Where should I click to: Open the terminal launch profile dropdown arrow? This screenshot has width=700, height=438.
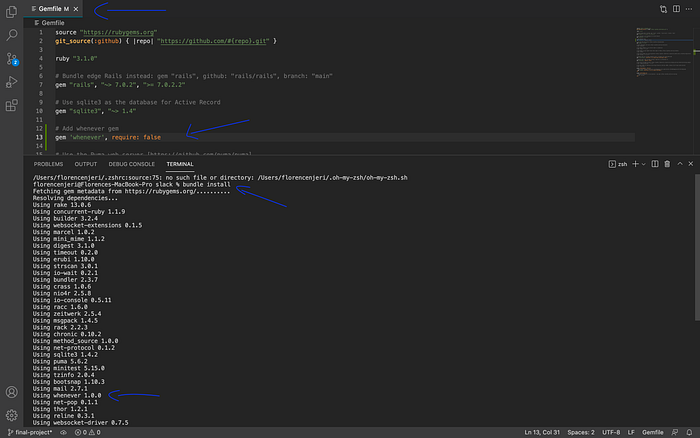coord(643,164)
